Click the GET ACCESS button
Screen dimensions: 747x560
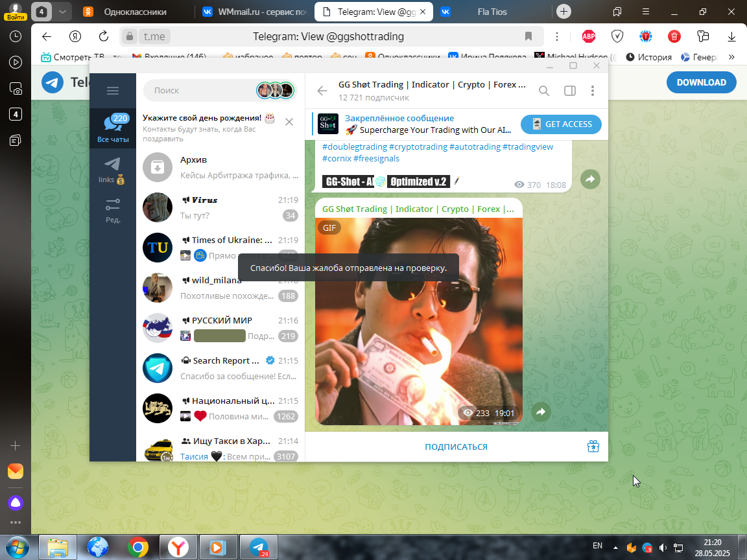click(561, 124)
